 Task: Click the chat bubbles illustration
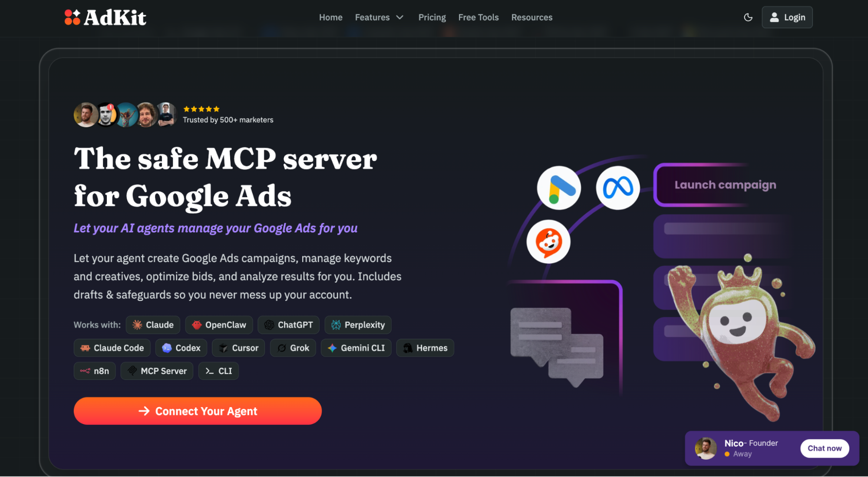tap(557, 347)
